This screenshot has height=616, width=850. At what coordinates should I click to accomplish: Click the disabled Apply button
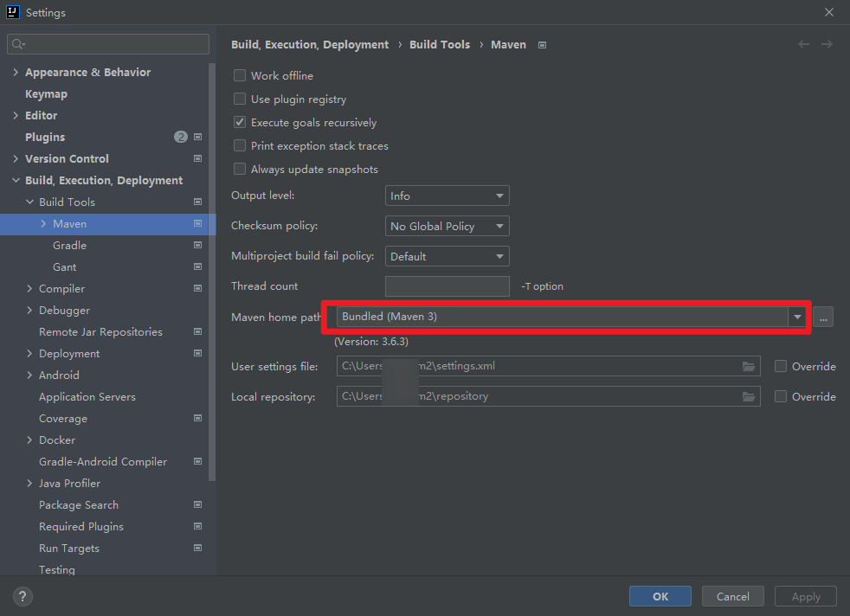pos(806,596)
